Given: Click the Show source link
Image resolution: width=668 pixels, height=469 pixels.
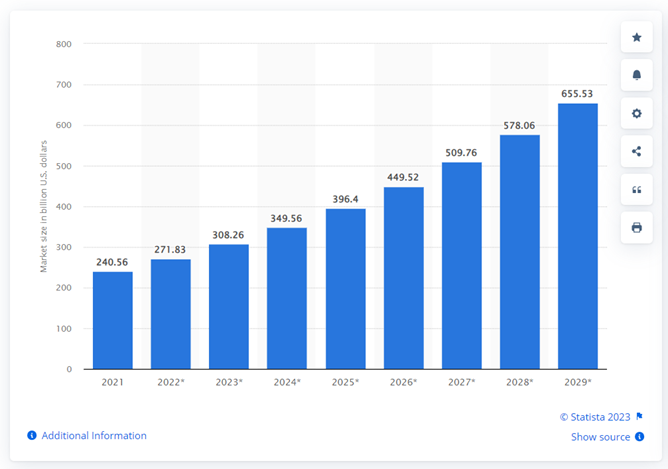Looking at the screenshot, I should 600,437.
